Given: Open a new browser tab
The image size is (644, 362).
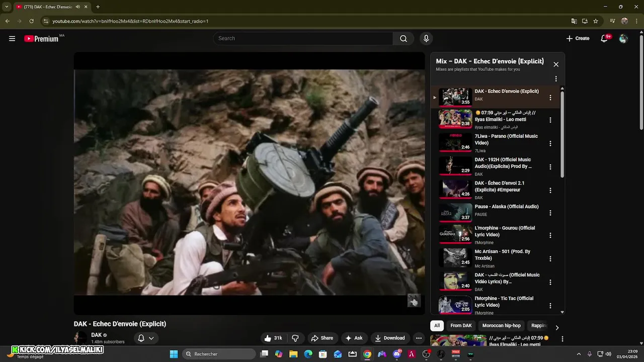Looking at the screenshot, I should [98, 7].
